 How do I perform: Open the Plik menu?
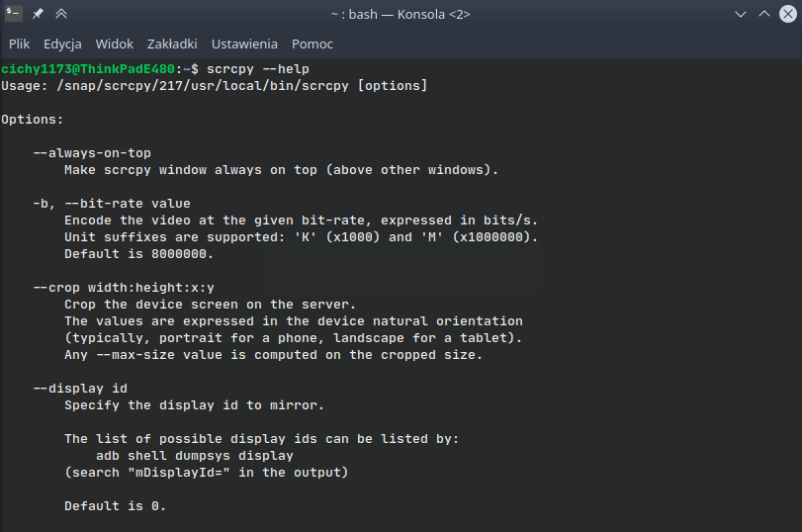20,44
